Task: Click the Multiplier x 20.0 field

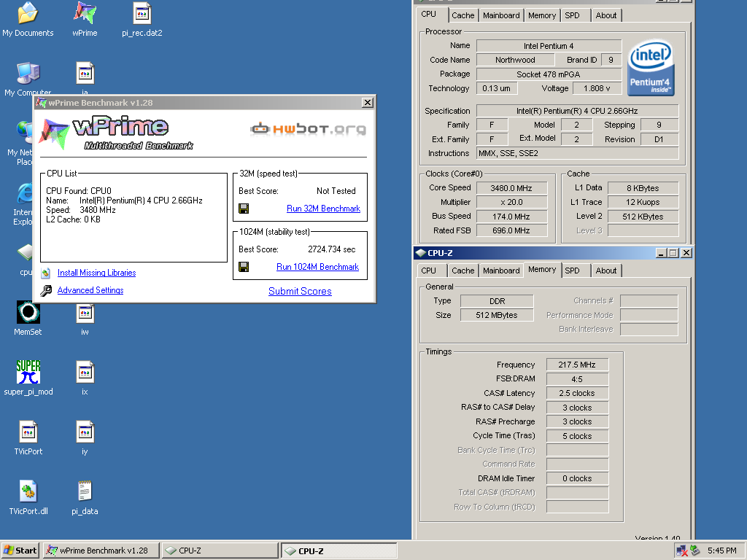Action: click(511, 203)
